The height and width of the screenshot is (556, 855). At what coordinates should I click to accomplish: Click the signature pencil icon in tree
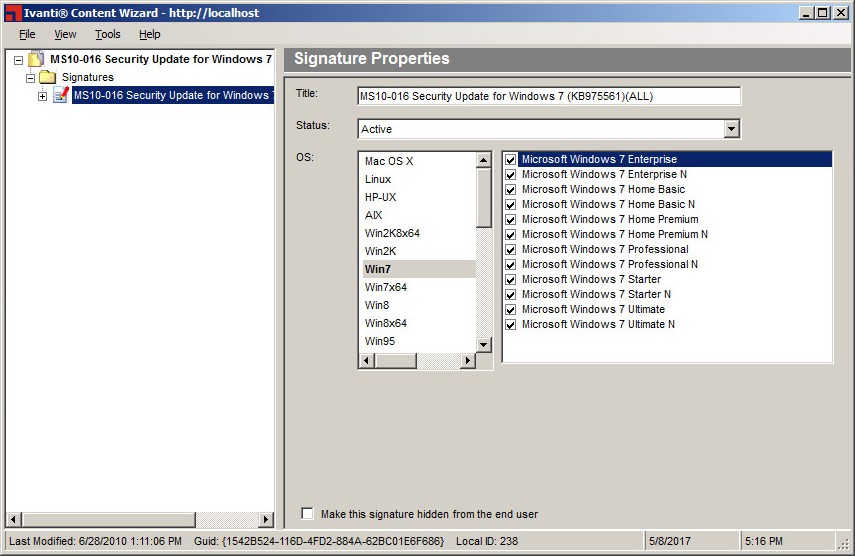pos(61,95)
